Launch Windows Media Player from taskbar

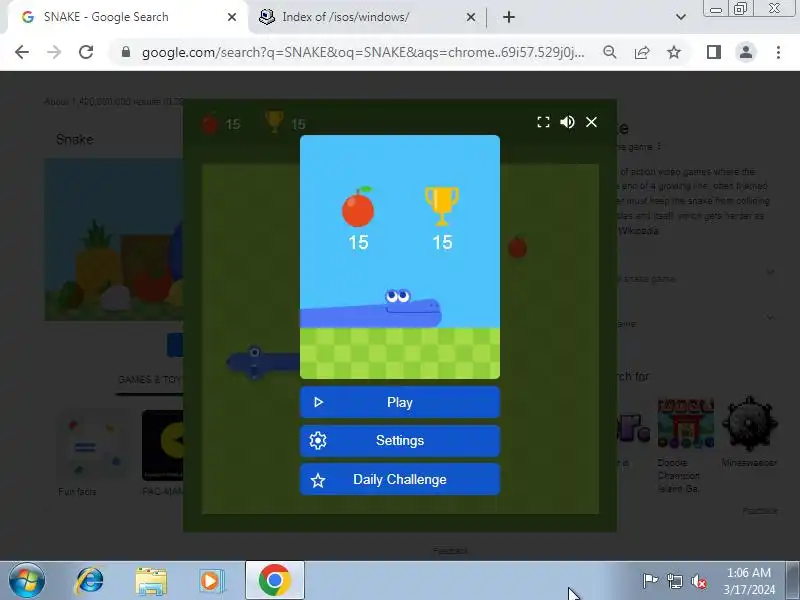pyautogui.click(x=211, y=581)
